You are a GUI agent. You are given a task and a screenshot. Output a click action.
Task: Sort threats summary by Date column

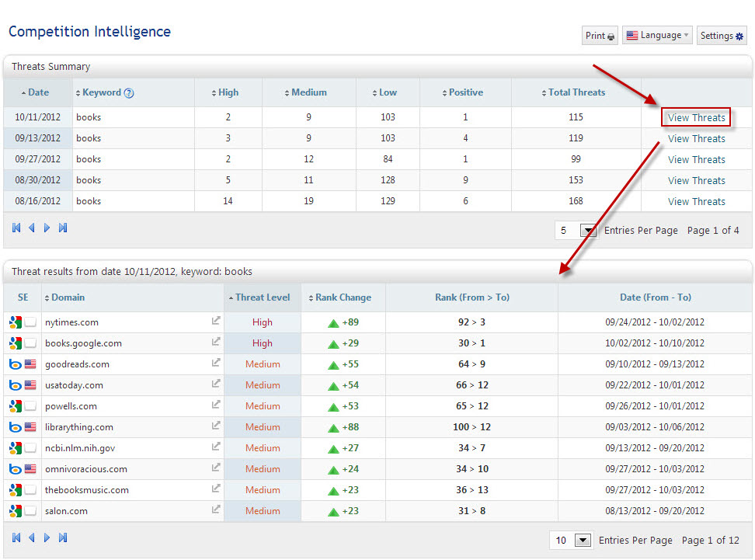(37, 92)
